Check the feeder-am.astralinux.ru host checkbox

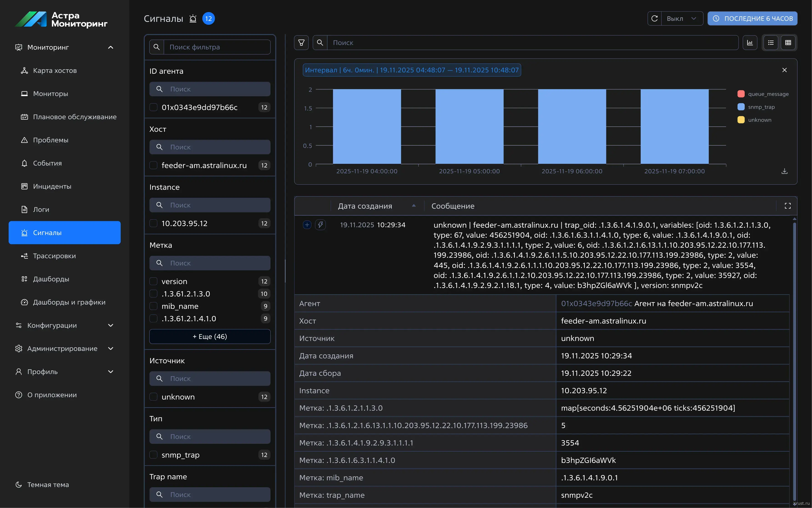[154, 165]
